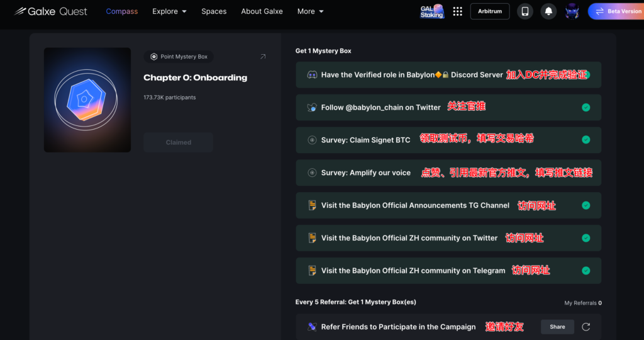This screenshot has height=340, width=644.
Task: Open the apps grid menu icon
Action: coord(457,11)
